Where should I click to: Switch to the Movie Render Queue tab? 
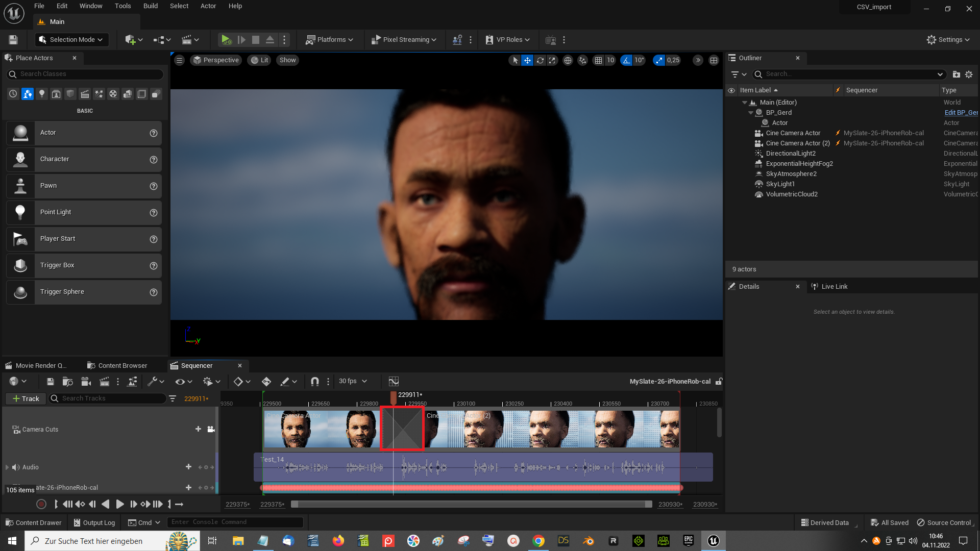tap(36, 366)
